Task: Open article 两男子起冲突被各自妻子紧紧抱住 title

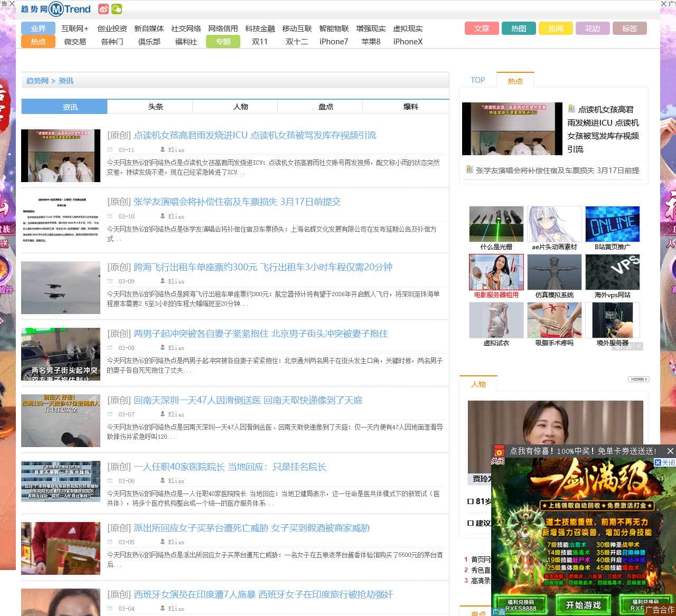Action: coord(261,334)
